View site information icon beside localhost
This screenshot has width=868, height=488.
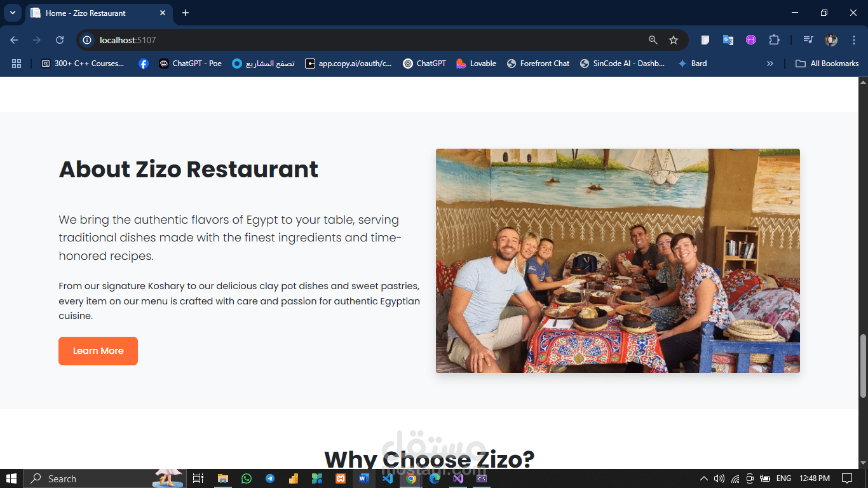88,40
